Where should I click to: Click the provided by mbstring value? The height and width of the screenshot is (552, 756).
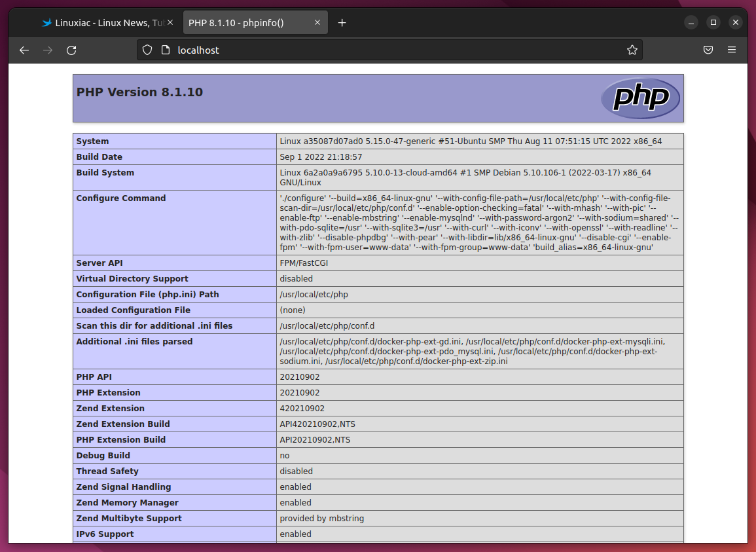tap(321, 518)
